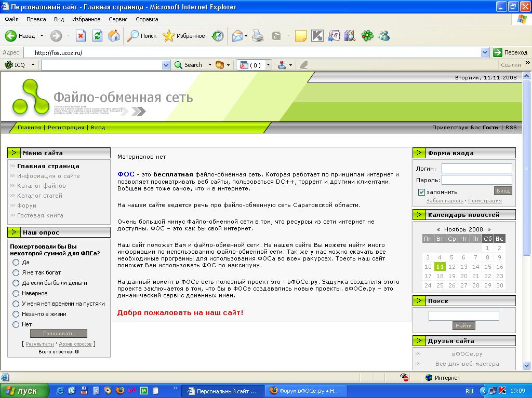Click the 'Логин' input field

coord(476,168)
